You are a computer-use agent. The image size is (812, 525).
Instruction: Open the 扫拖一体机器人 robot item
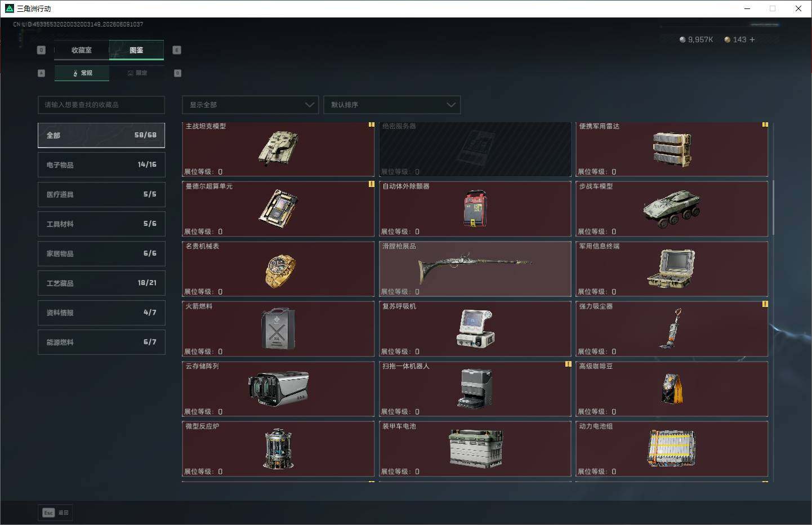pos(475,389)
